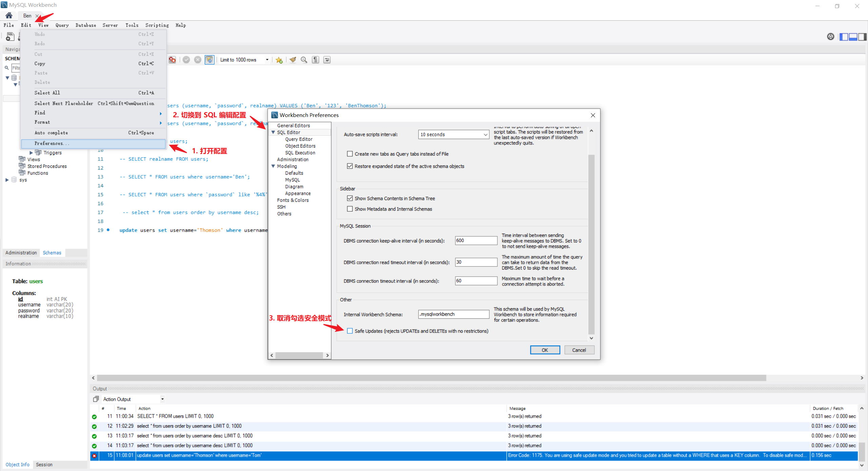Select the Stored Procedures node

point(47,166)
